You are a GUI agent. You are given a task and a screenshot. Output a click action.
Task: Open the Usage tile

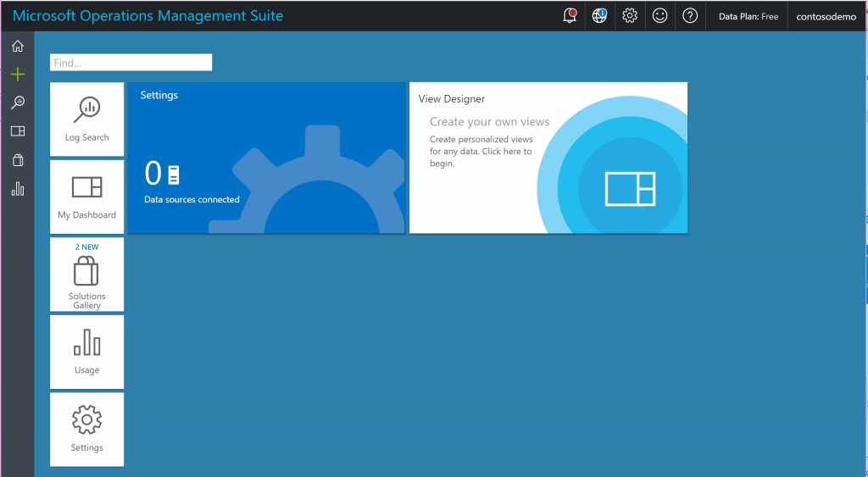click(87, 352)
